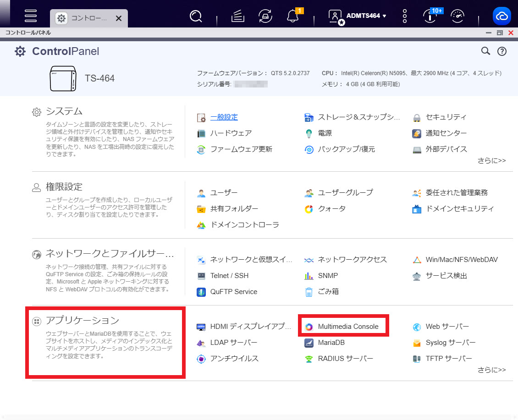This screenshot has height=420, width=518.
Task: Click the TFTP サーバー icon
Action: coord(417,359)
